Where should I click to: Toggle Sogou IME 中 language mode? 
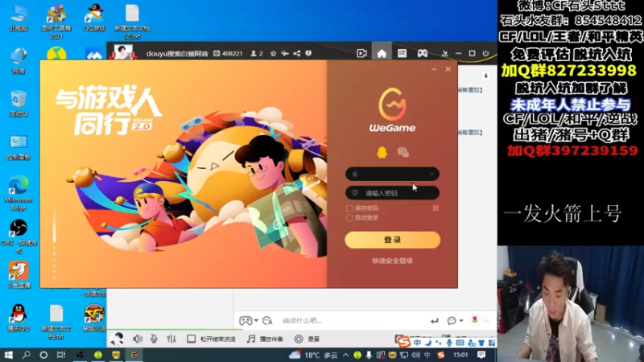coord(417,343)
